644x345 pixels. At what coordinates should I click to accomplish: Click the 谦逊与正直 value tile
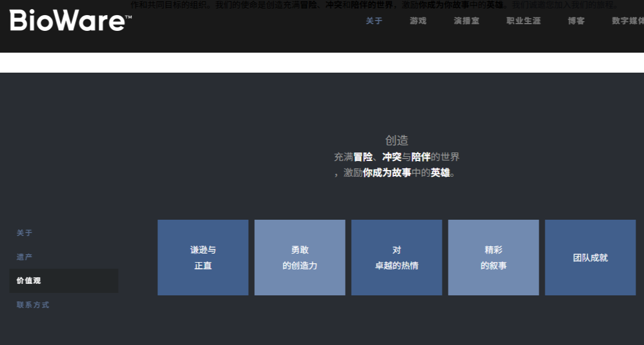203,257
